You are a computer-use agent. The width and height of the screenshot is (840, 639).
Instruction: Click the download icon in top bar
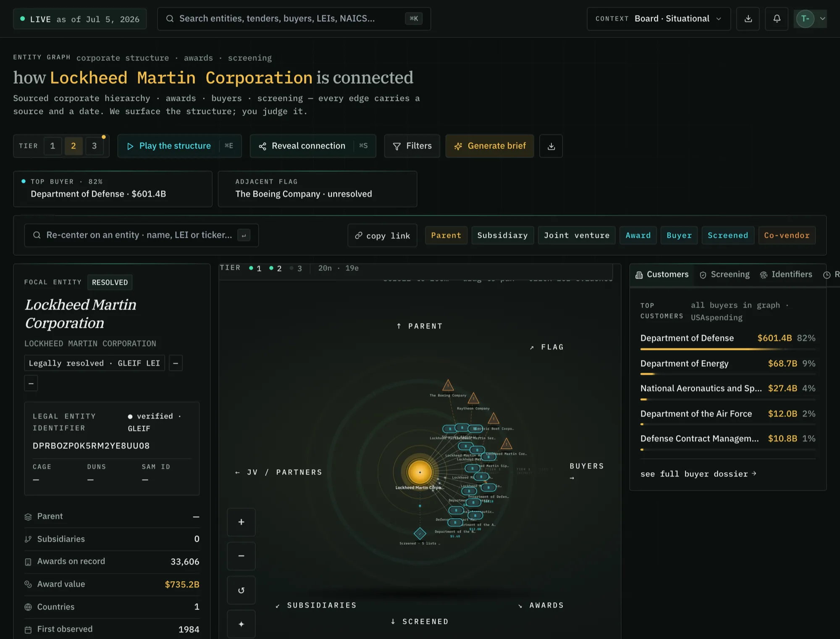748,19
